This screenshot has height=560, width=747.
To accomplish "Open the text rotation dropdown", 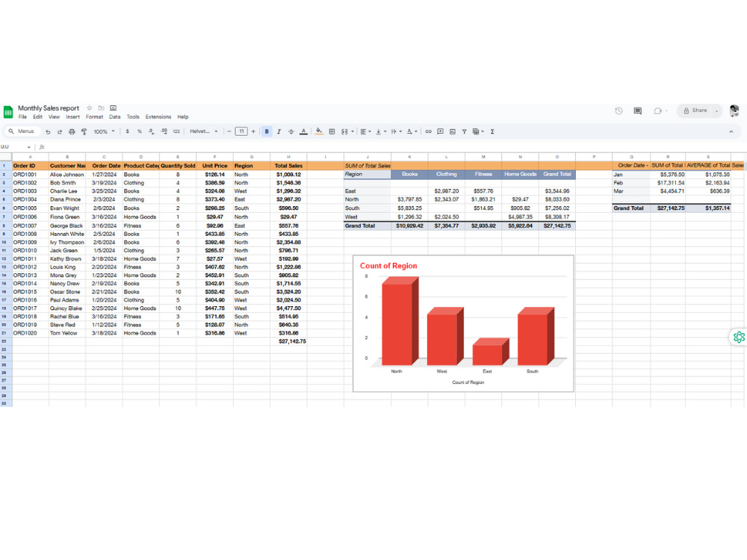I will pos(412,131).
